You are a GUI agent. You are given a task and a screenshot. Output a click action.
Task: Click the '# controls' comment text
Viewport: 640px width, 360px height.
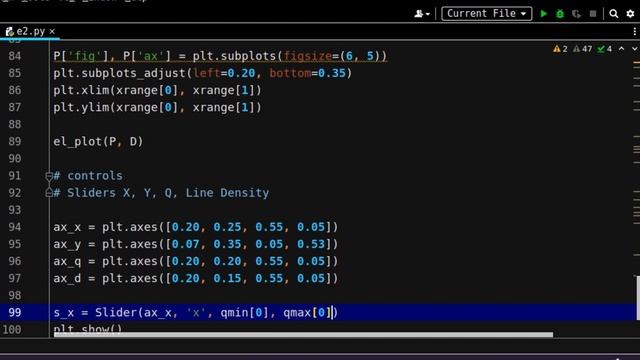click(88, 176)
